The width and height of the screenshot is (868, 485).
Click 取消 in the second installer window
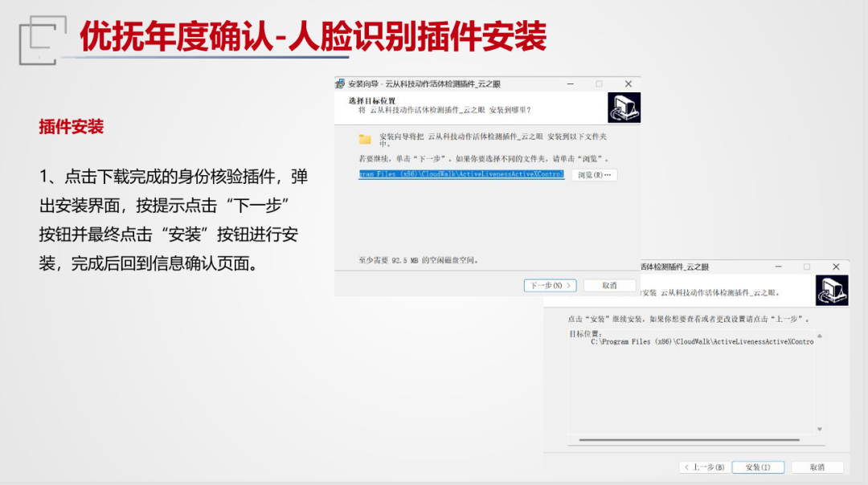[817, 467]
